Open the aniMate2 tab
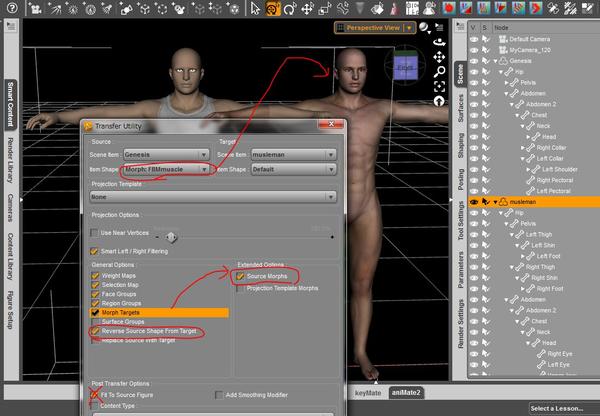Viewport: 600px width, 416px height. pos(406,393)
